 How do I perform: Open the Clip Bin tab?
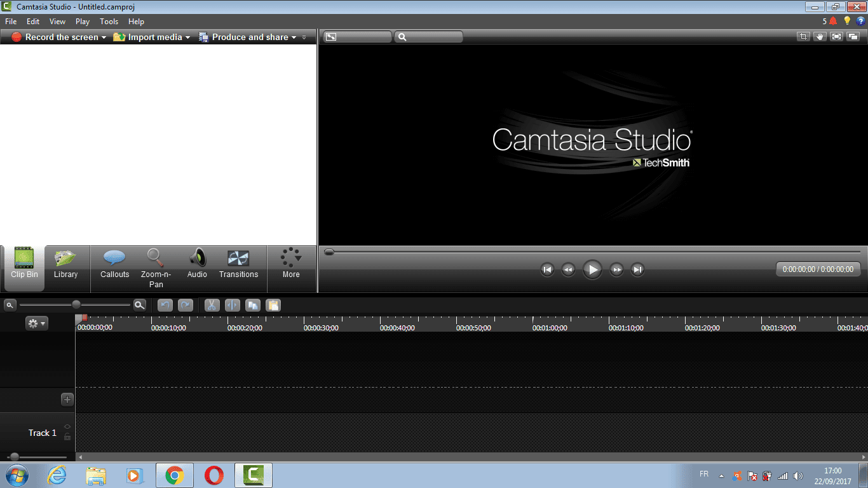tap(24, 269)
